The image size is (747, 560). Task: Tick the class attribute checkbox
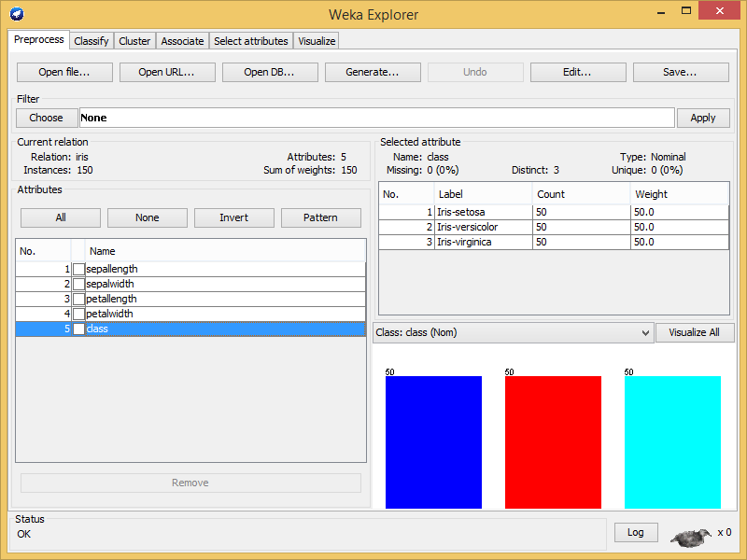[x=79, y=329]
